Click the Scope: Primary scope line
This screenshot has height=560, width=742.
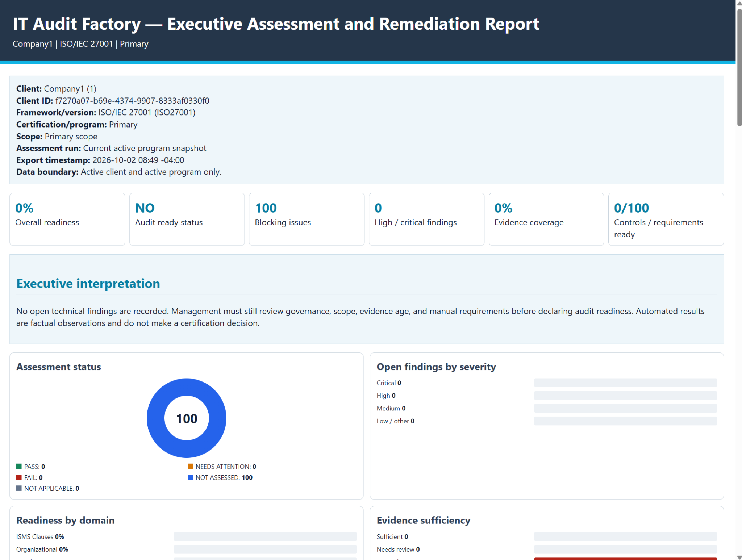57,136
